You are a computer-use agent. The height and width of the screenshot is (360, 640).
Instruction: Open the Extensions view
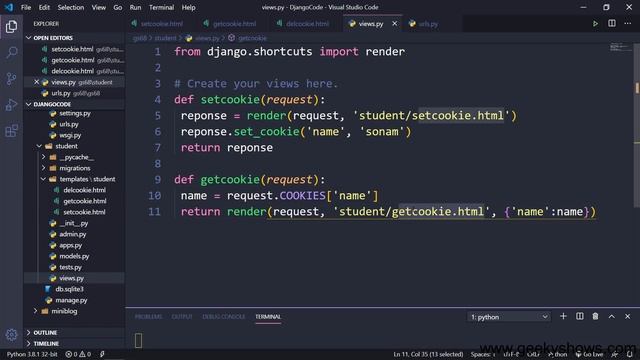click(x=11, y=131)
